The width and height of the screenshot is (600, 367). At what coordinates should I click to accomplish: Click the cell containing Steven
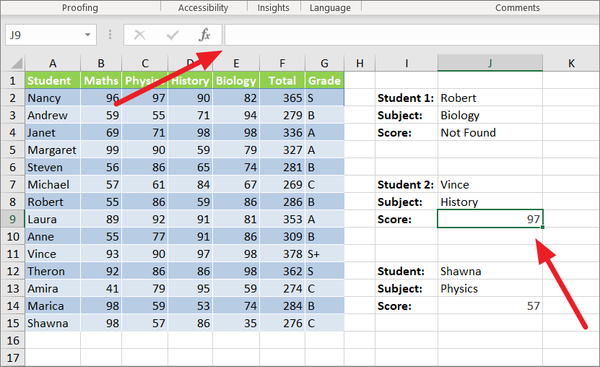53,167
